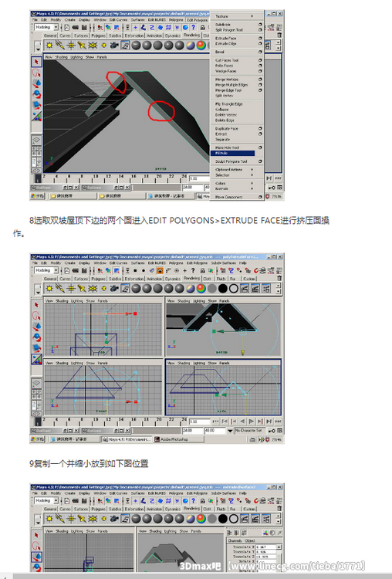This screenshot has height=579, width=392.
Task: Select the Scale tool in four-view screenshot toolbox
Action: point(36,348)
